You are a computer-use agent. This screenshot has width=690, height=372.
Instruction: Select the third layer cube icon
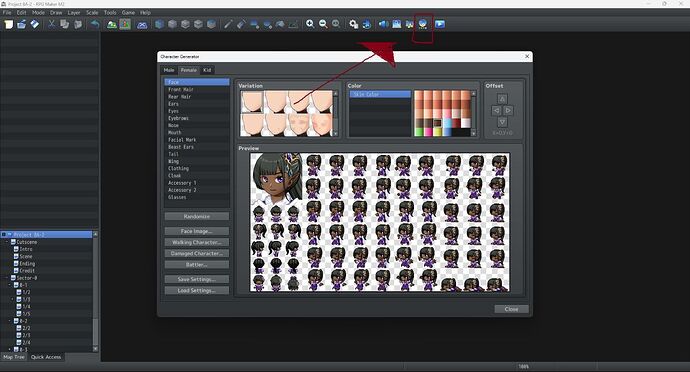pyautogui.click(x=185, y=24)
